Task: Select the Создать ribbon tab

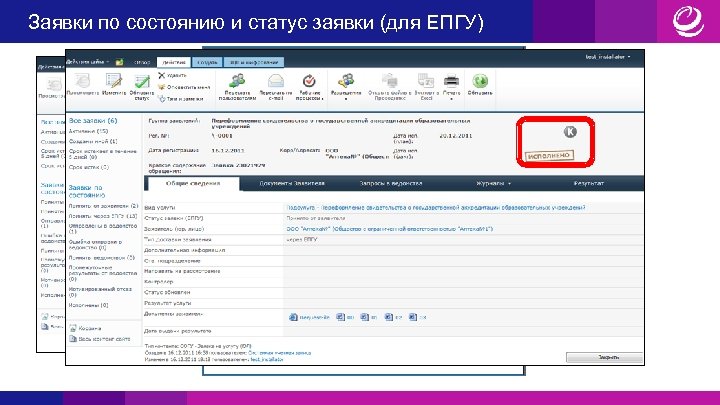Action: click(207, 62)
